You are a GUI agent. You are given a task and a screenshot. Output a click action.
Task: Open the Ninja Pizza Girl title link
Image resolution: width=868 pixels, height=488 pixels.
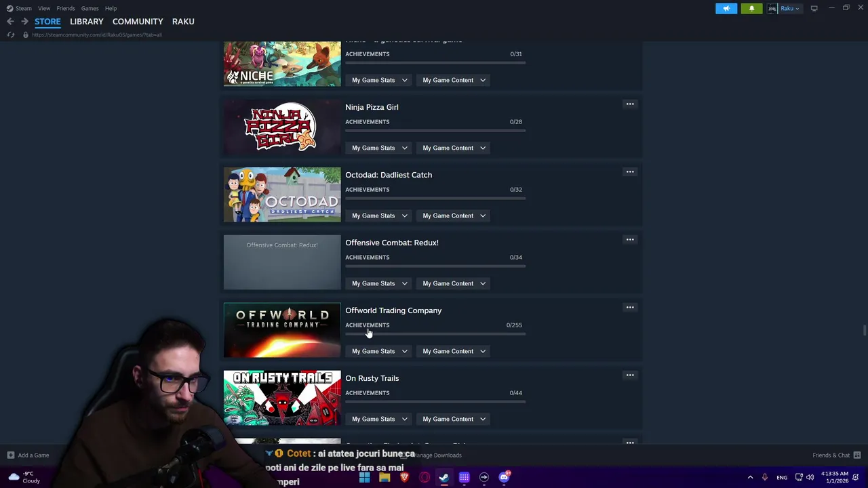tap(372, 107)
